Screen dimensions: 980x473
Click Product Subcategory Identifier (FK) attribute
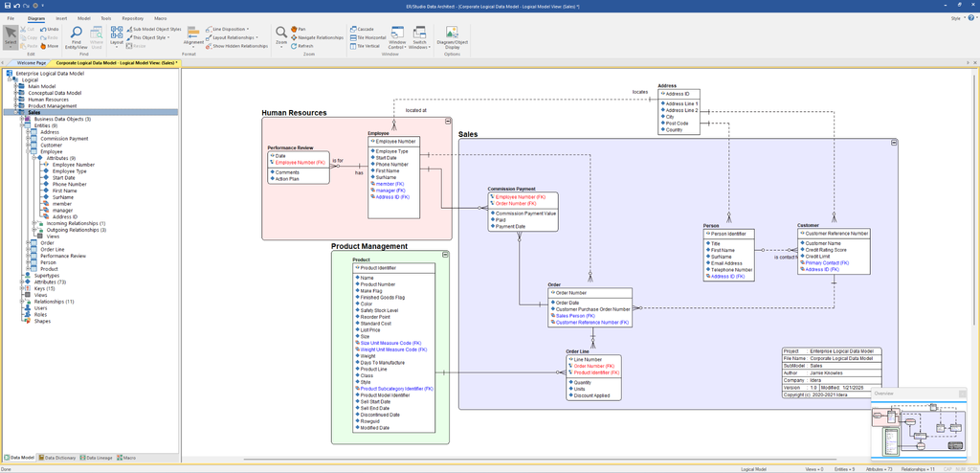396,389
